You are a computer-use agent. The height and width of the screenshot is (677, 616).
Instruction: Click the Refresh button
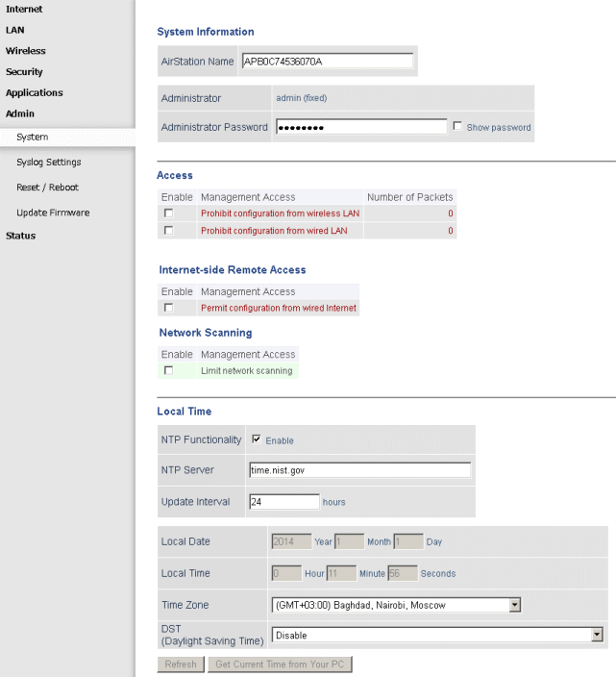tap(181, 664)
